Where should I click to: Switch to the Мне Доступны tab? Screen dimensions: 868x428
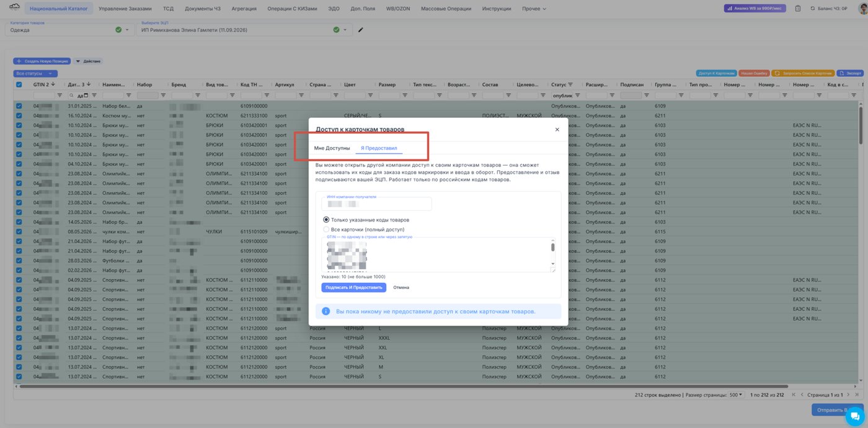332,148
